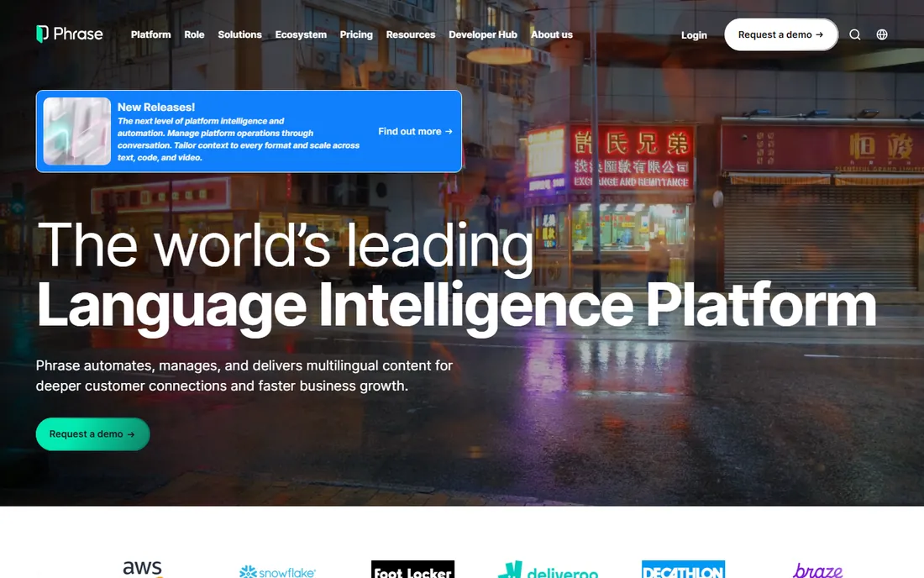Open the About us menu
Screen dimensions: 924x578
(x=552, y=34)
